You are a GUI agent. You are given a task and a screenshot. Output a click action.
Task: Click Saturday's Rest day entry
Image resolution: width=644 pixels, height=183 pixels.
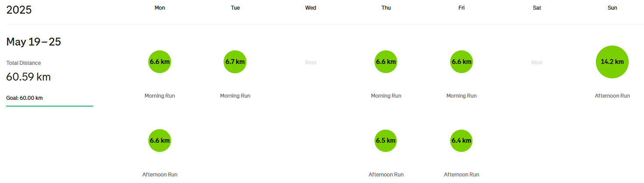coord(537,63)
